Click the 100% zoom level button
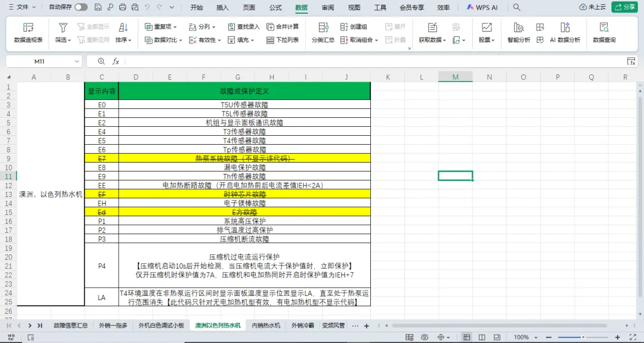 [521, 337]
